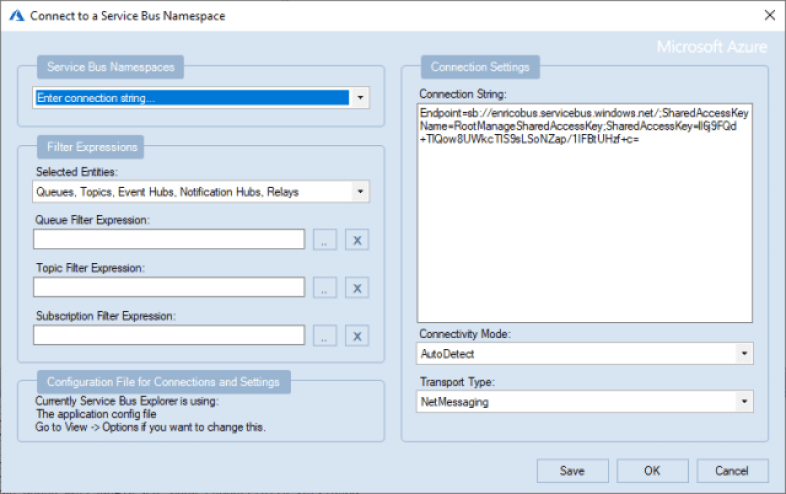Image resolution: width=786 pixels, height=494 pixels.
Task: Click the 'Go to View -> Options' hint text
Action: (150, 427)
